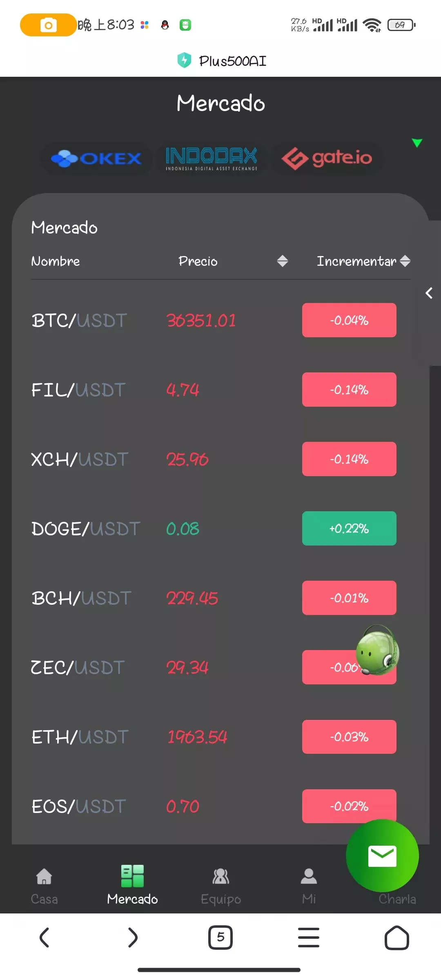Select the Indodax exchange logo

point(212,158)
